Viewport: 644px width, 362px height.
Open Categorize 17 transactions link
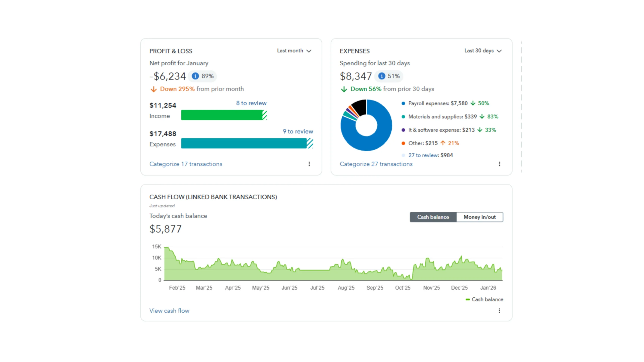coord(186,164)
